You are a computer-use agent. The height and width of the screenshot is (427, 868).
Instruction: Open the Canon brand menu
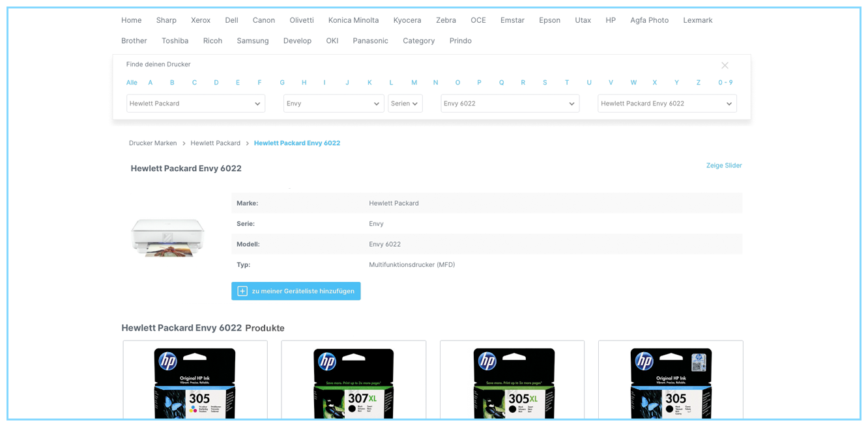(x=264, y=20)
